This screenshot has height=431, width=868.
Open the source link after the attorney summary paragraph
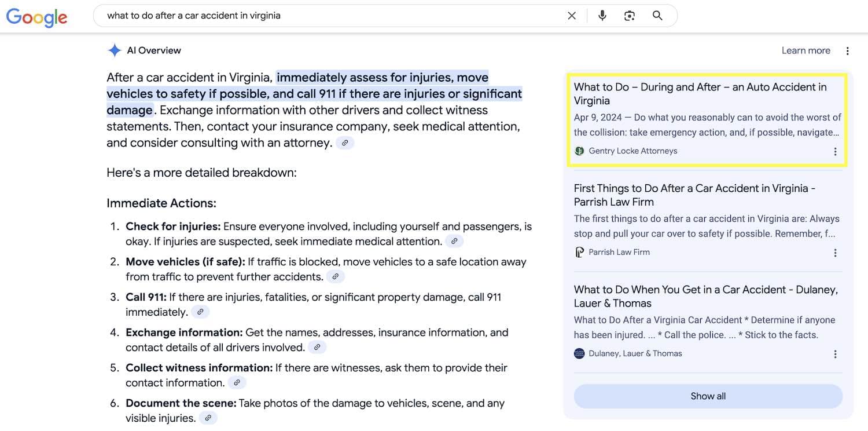(x=345, y=143)
